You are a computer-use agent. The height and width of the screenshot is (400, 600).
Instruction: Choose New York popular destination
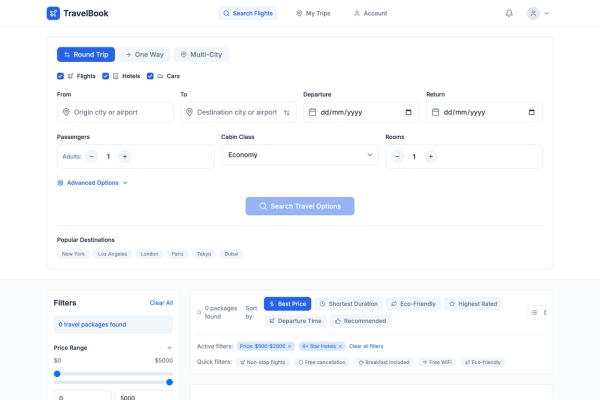click(x=73, y=254)
